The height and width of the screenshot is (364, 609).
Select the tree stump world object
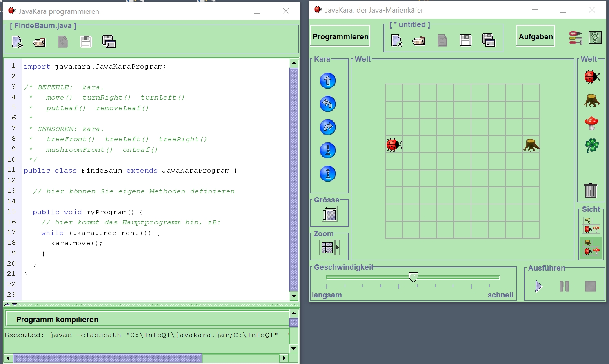coord(591,100)
